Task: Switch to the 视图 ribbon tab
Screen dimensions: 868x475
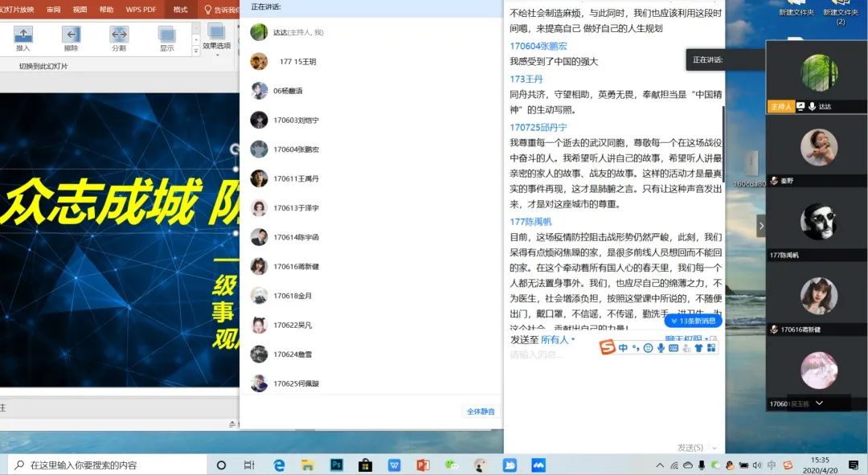Action: 80,10
